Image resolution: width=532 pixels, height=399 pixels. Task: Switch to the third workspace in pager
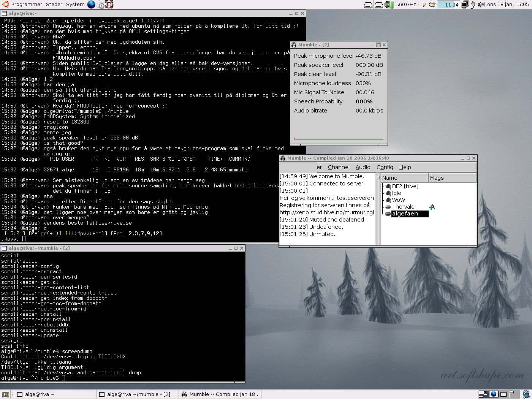(x=504, y=394)
